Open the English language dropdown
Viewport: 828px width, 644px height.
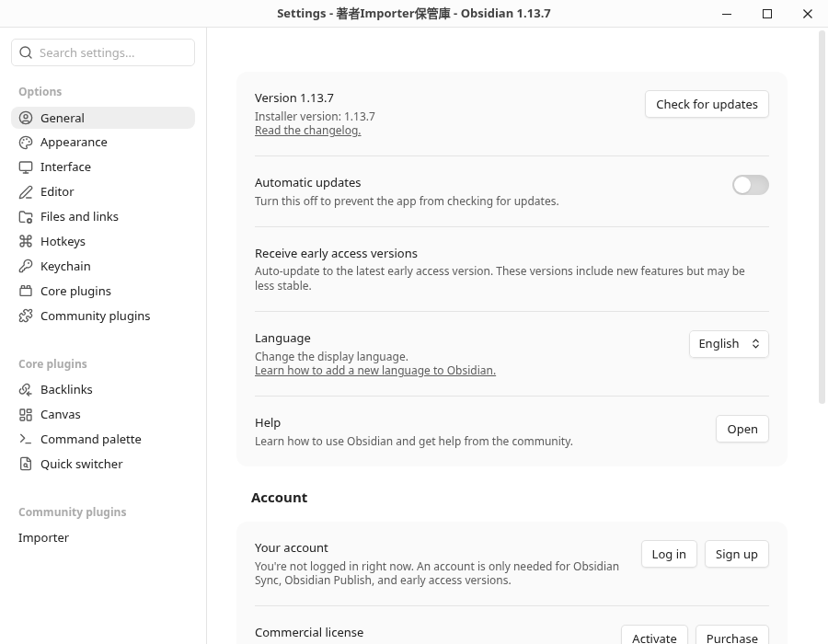tap(729, 344)
